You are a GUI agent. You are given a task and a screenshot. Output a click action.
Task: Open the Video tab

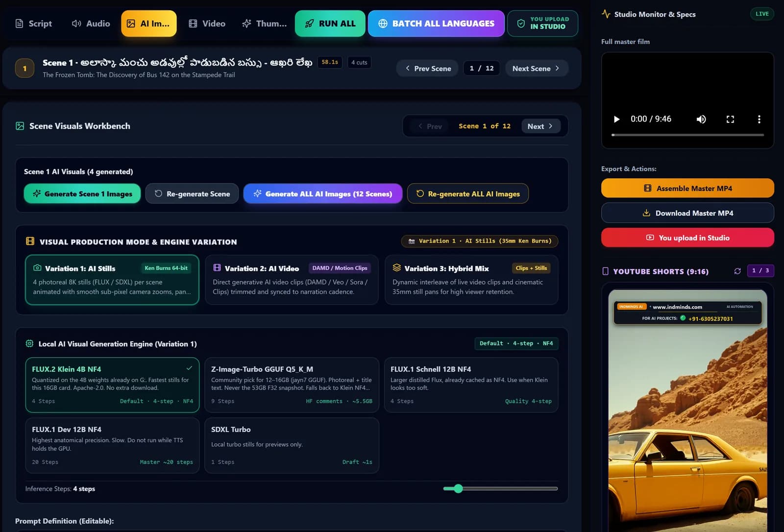[x=207, y=24]
